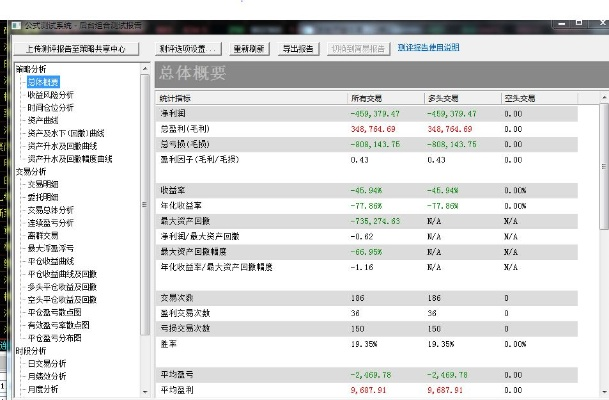The height and width of the screenshot is (400, 609).
Task: Select the 资产曲线 tree item
Action: (x=46, y=120)
